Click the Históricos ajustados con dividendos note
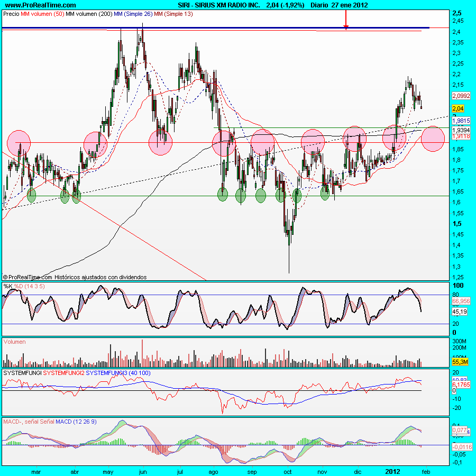 click(100, 277)
